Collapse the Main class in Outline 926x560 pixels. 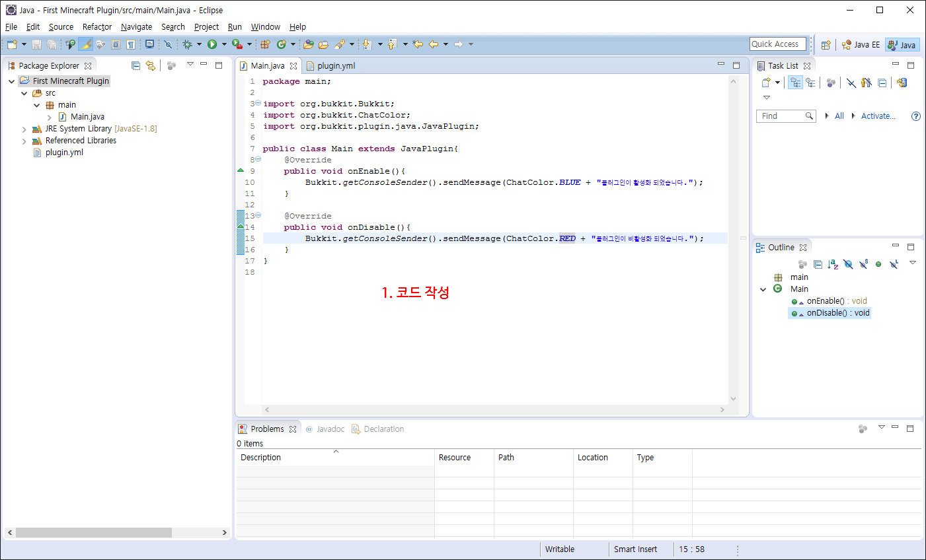(x=763, y=289)
